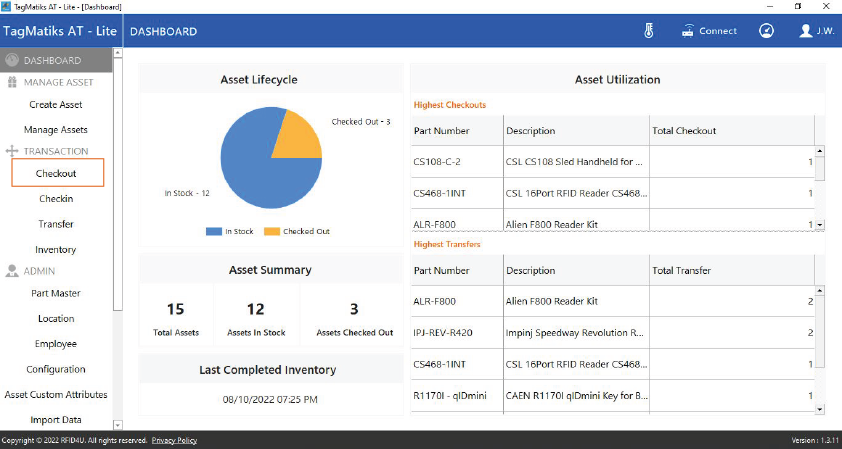Click the Admin person icon
This screenshot has width=842, height=449.
pos(13,271)
